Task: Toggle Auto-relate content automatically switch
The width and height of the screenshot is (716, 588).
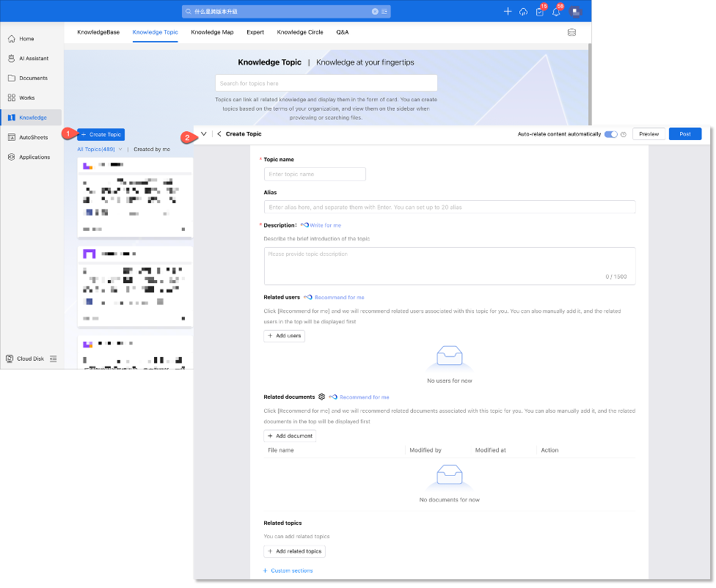Action: point(610,134)
